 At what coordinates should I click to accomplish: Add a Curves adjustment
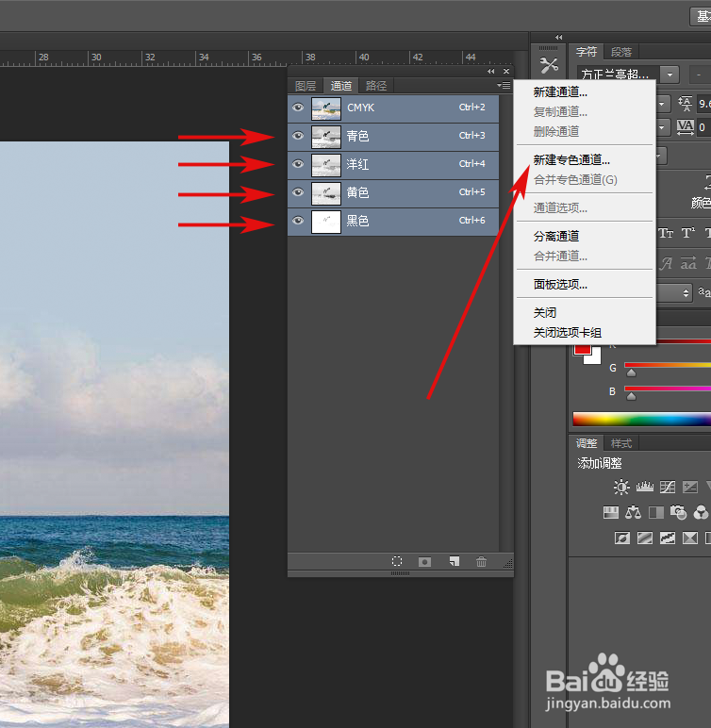pyautogui.click(x=668, y=487)
